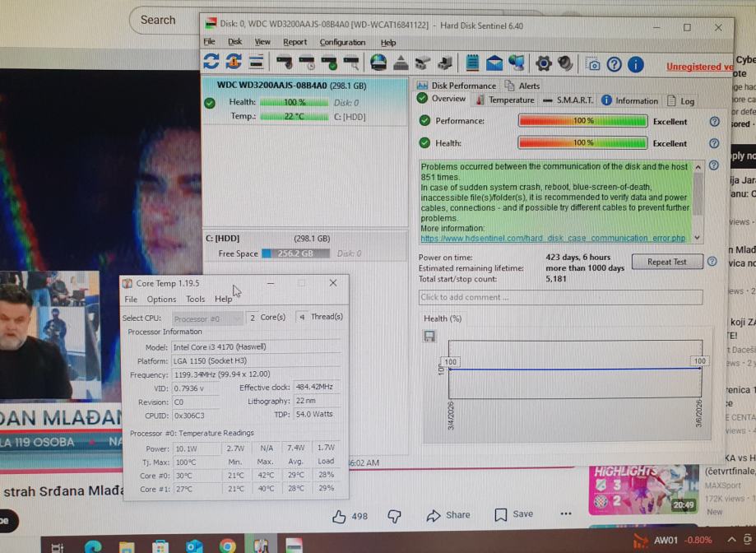The height and width of the screenshot is (553, 756).
Task: Open the Processor #0 dropdown in Core Temp
Action: pos(207,318)
